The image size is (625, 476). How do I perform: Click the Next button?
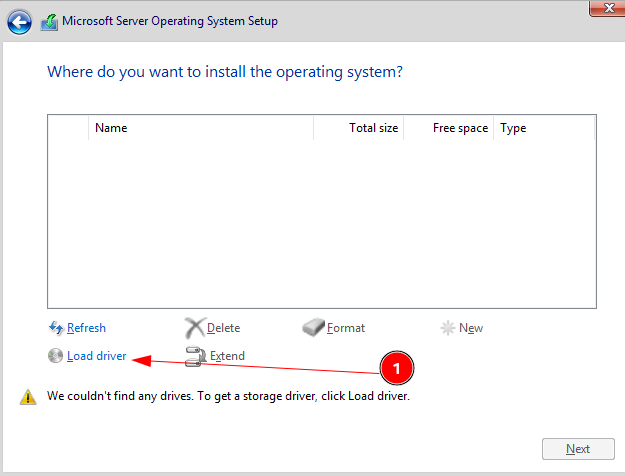[578, 449]
